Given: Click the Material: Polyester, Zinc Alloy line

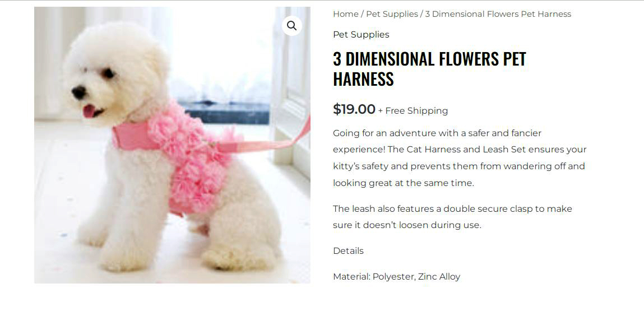Looking at the screenshot, I should click(396, 277).
